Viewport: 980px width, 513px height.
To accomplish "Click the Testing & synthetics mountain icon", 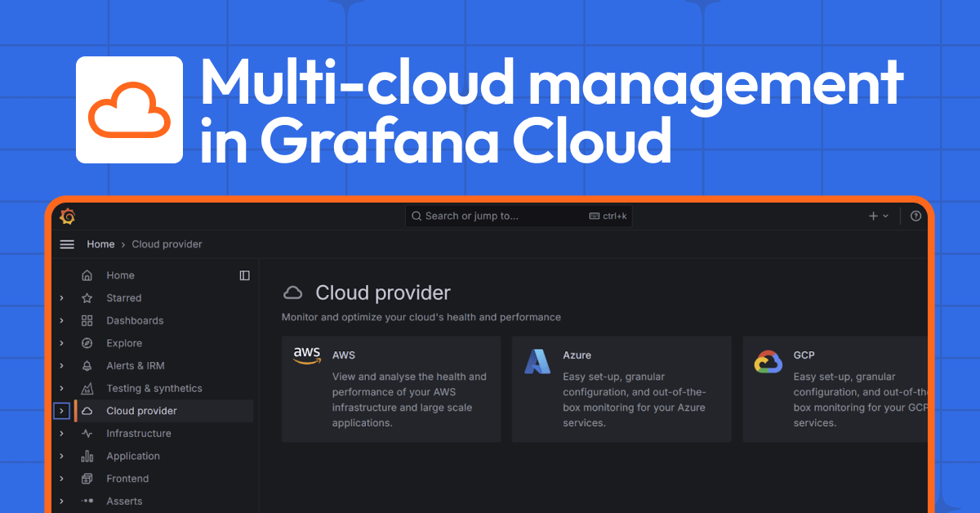I will [x=87, y=388].
